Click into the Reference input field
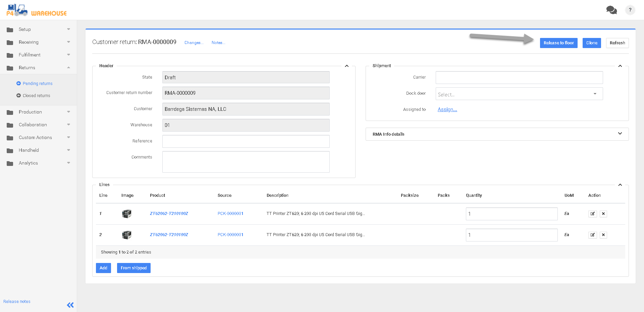This screenshot has width=644, height=312. 246,141
